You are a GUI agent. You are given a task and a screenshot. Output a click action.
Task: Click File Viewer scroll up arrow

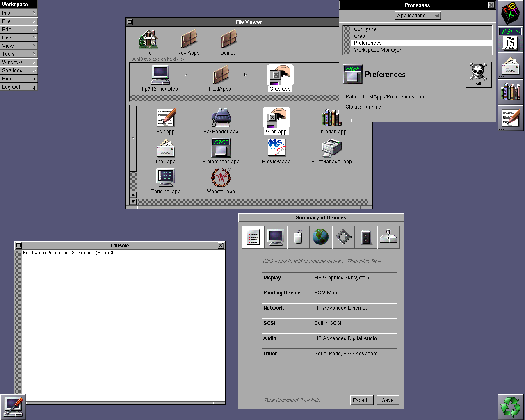click(x=133, y=195)
